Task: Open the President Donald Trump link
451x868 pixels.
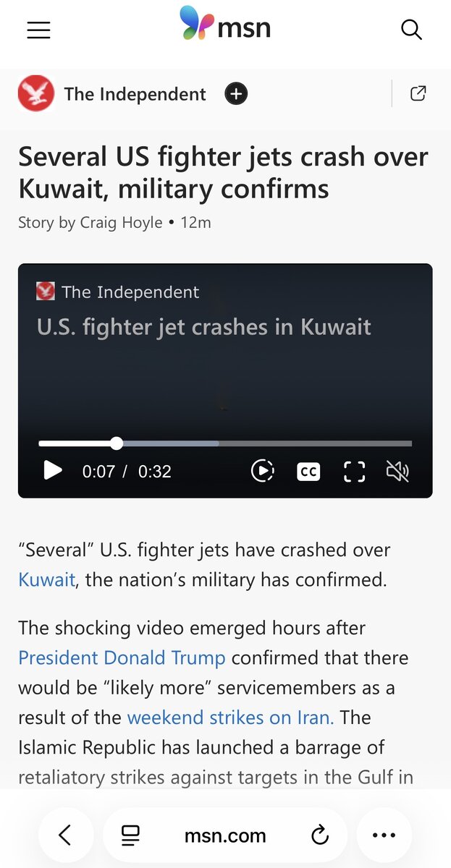Action: [122, 658]
